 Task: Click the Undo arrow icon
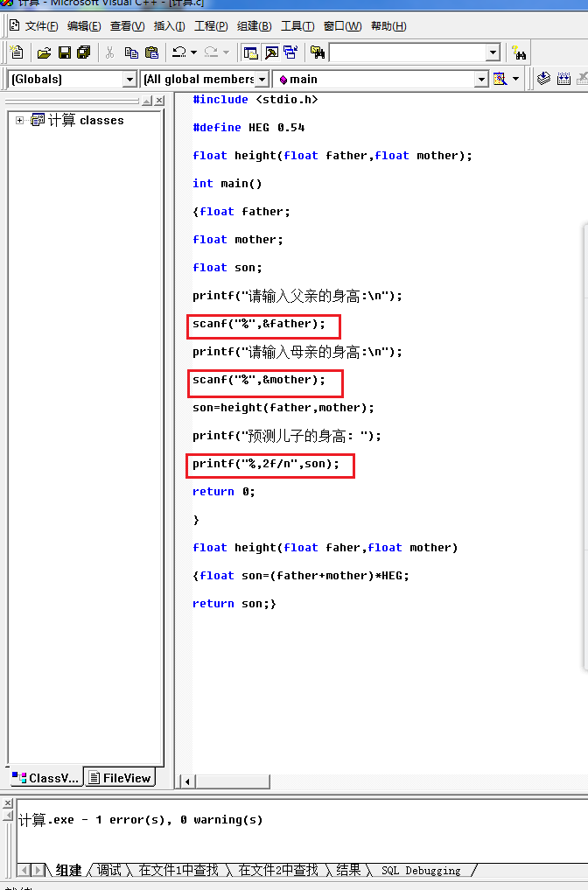tap(179, 53)
